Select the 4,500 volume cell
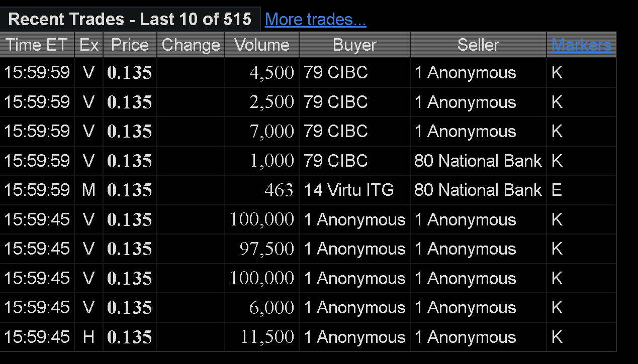The width and height of the screenshot is (638, 364). [271, 73]
